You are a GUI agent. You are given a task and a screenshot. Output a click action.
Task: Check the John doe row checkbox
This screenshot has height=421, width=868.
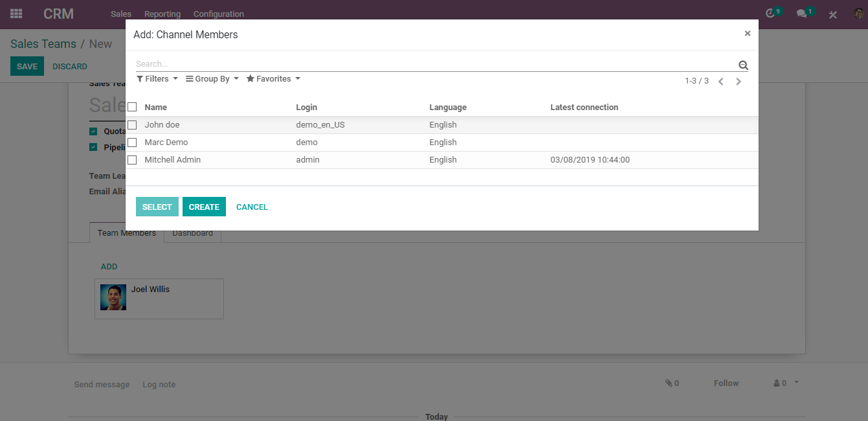[132, 125]
